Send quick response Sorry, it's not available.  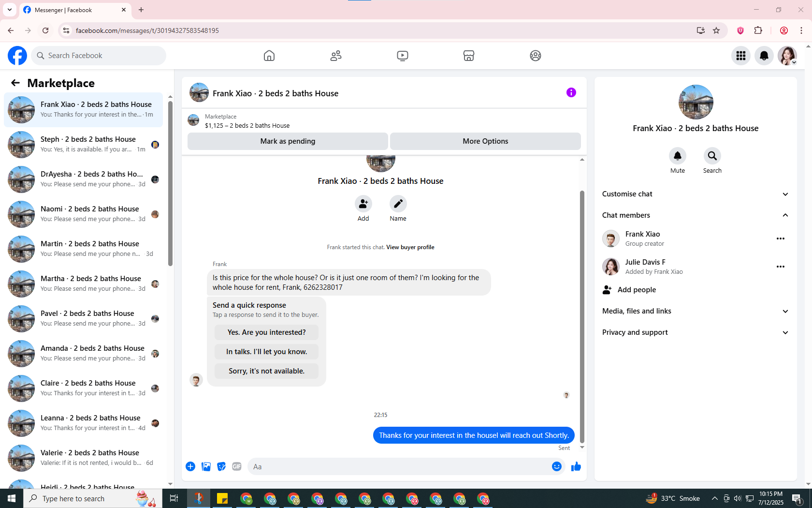pos(267,371)
